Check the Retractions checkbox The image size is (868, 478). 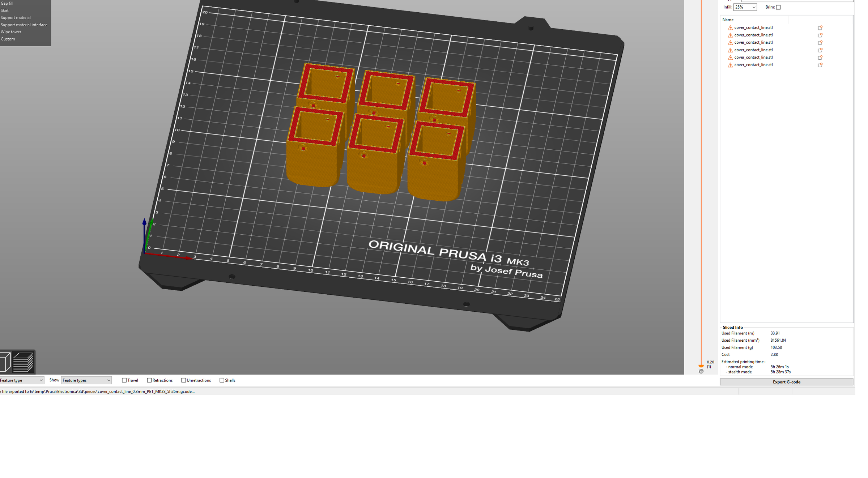point(149,380)
